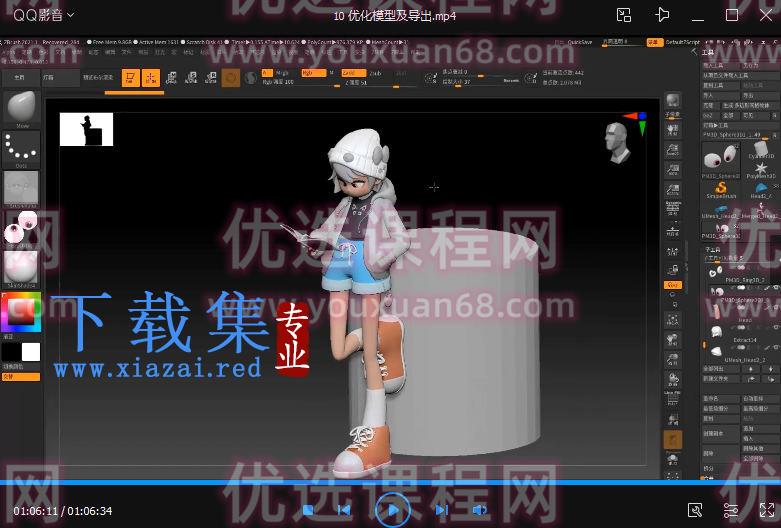781x528 pixels.
Task: Toggle ZBrush Draw mode button
Action: (x=150, y=78)
